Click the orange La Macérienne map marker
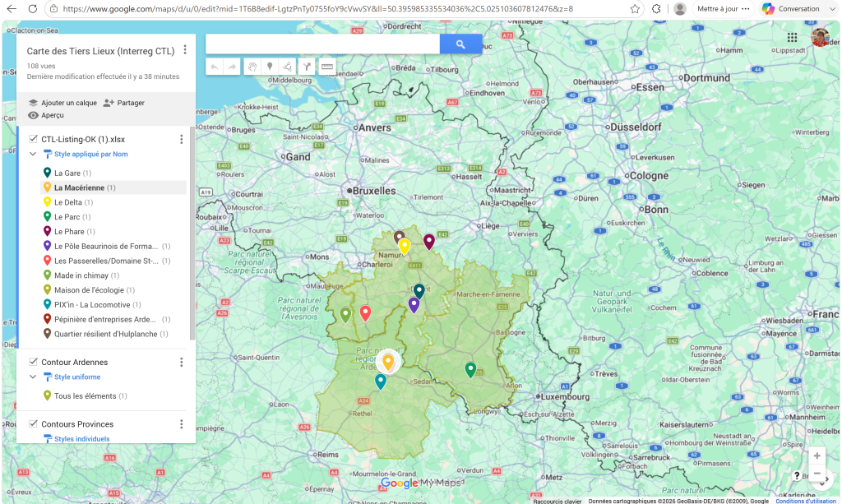The height and width of the screenshot is (504, 842). click(388, 362)
